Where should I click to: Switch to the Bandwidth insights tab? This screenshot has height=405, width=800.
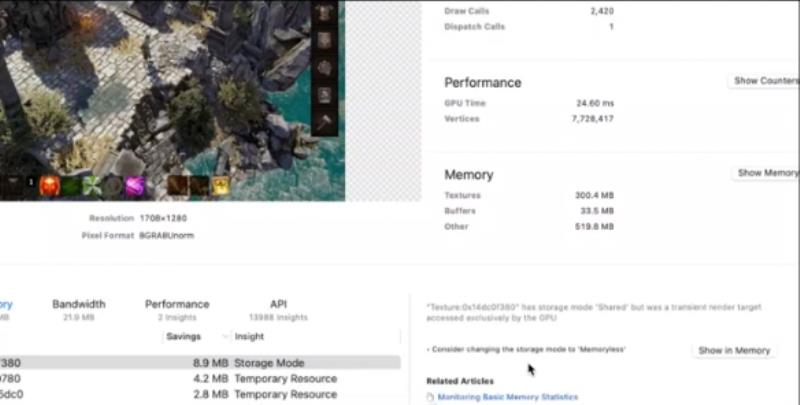click(78, 304)
